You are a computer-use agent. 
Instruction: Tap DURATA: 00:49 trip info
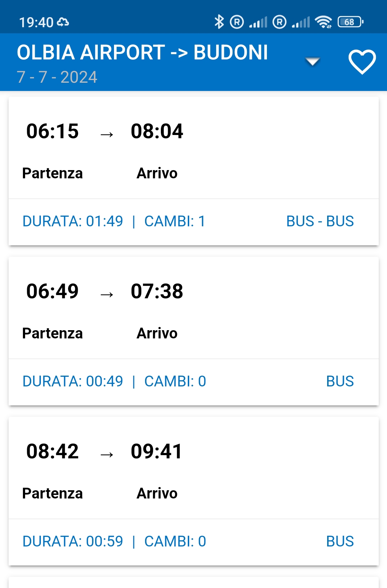click(x=73, y=381)
